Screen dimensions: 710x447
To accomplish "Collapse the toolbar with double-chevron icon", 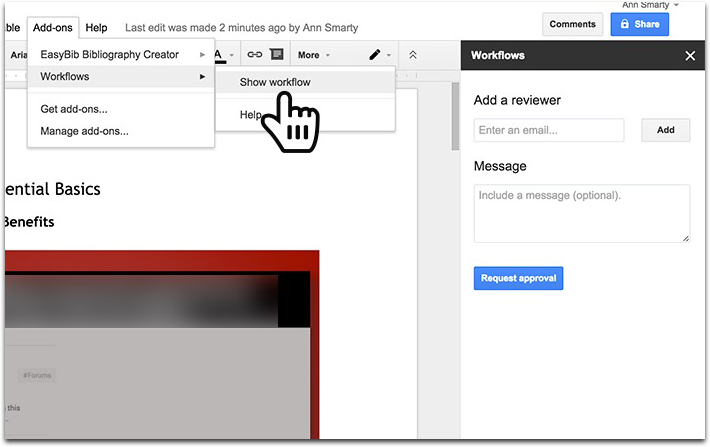I will [x=413, y=55].
